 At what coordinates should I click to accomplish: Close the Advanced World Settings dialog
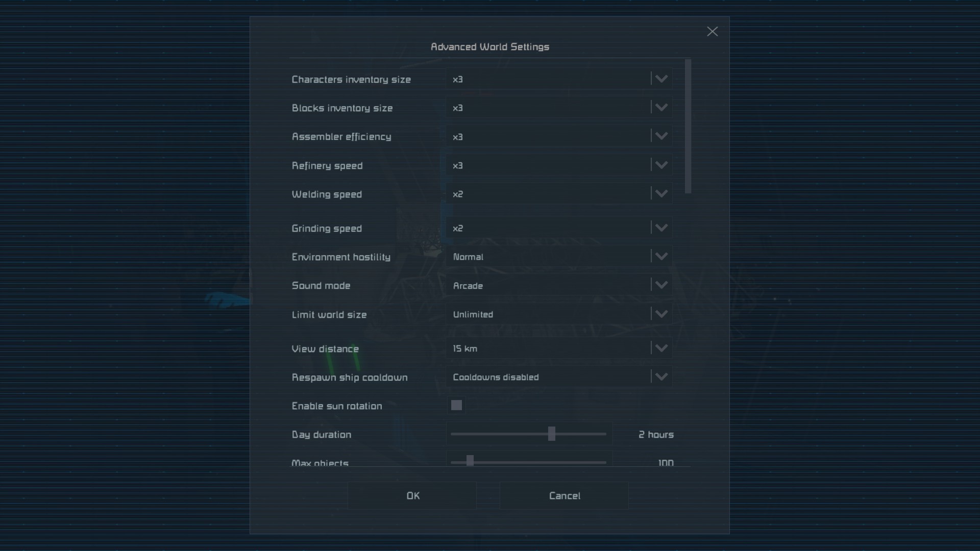(712, 32)
